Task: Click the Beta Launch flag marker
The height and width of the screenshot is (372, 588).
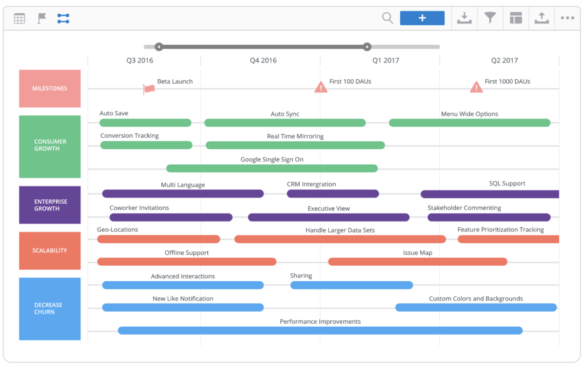Action: click(148, 88)
